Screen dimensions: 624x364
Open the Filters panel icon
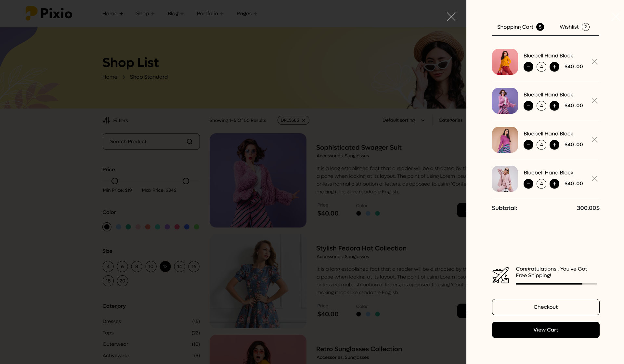coord(106,120)
